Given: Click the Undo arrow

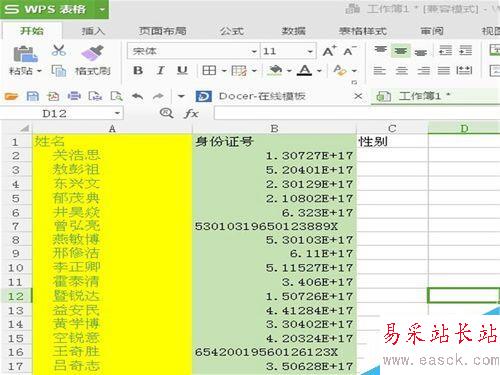Looking at the screenshot, I should [137, 97].
